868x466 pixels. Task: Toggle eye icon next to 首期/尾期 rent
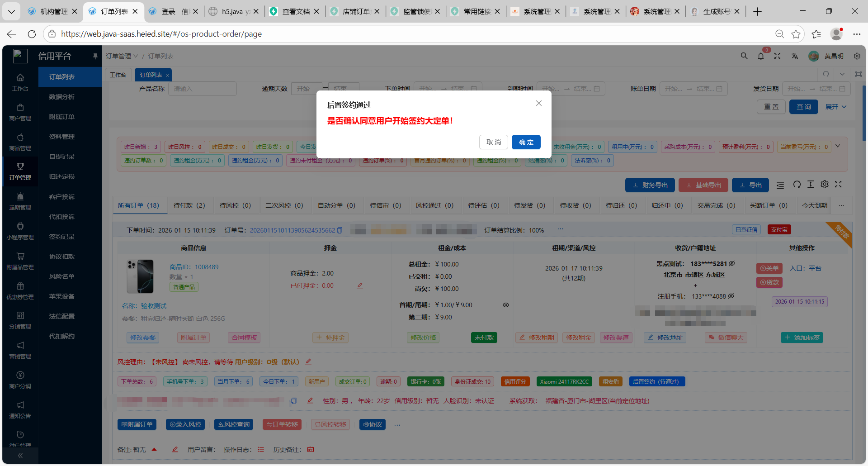(x=506, y=305)
